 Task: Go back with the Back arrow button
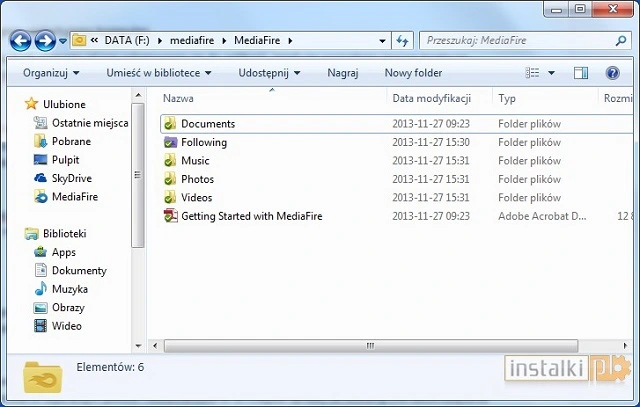20,41
